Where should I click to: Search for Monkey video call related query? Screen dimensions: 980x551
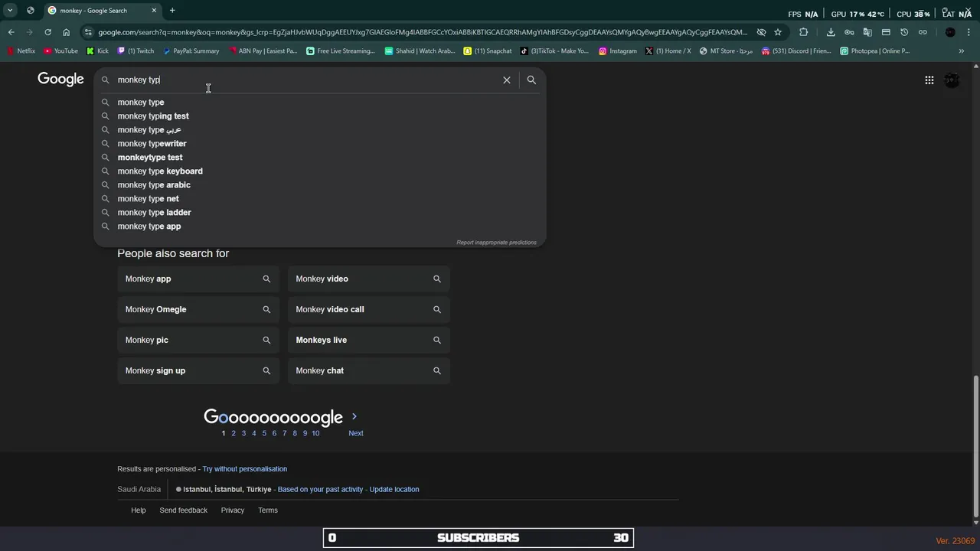point(369,309)
